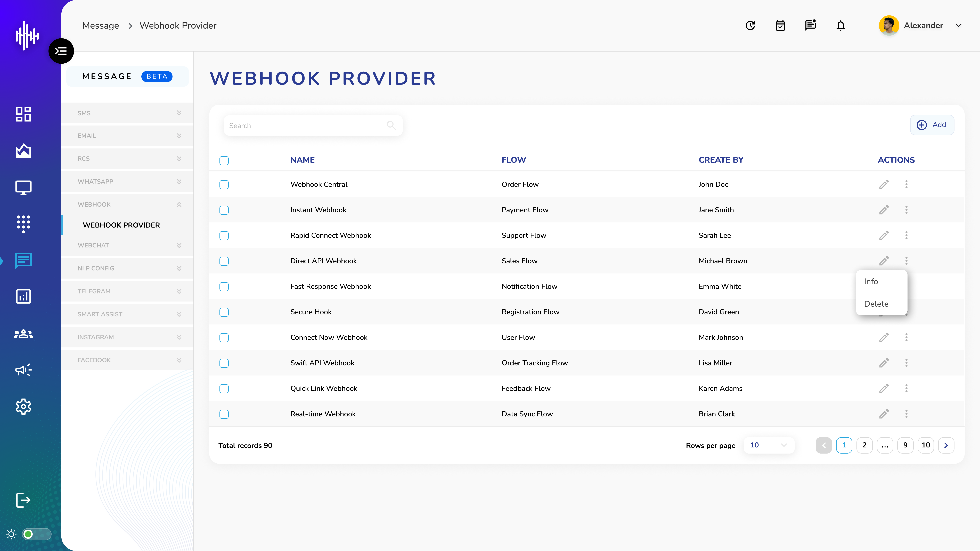This screenshot has height=551, width=980.
Task: Expand the WHATSAPP menu section
Action: click(127, 181)
